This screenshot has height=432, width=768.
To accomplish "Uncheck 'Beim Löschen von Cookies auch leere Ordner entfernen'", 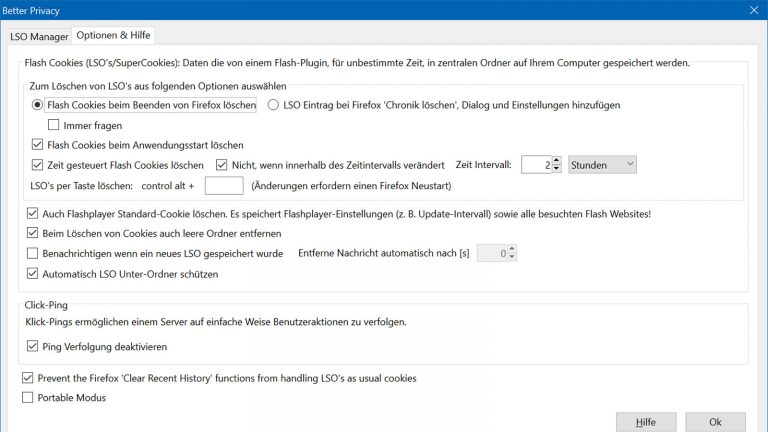I will coord(33,233).
